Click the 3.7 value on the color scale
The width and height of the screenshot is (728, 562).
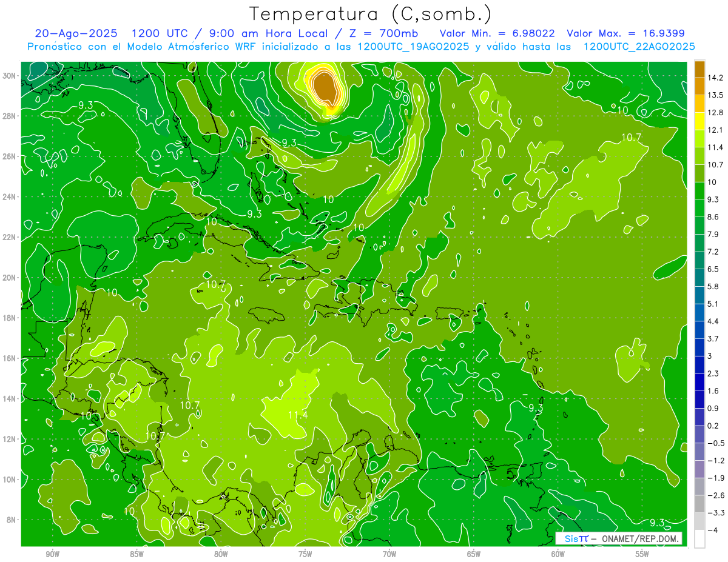coord(713,338)
